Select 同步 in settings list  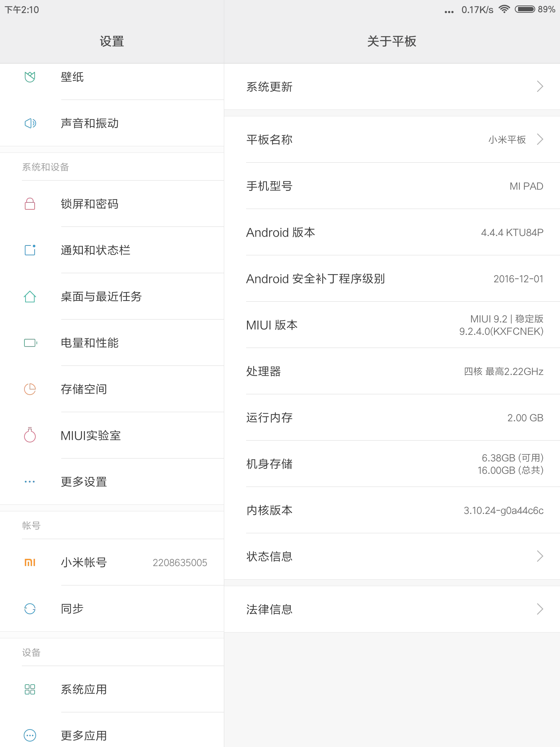click(112, 608)
